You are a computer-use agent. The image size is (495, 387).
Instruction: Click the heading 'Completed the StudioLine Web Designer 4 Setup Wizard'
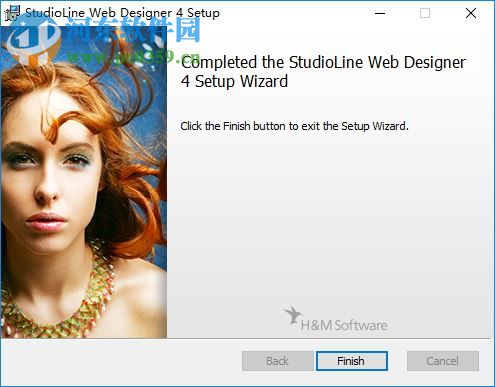pyautogui.click(x=323, y=72)
